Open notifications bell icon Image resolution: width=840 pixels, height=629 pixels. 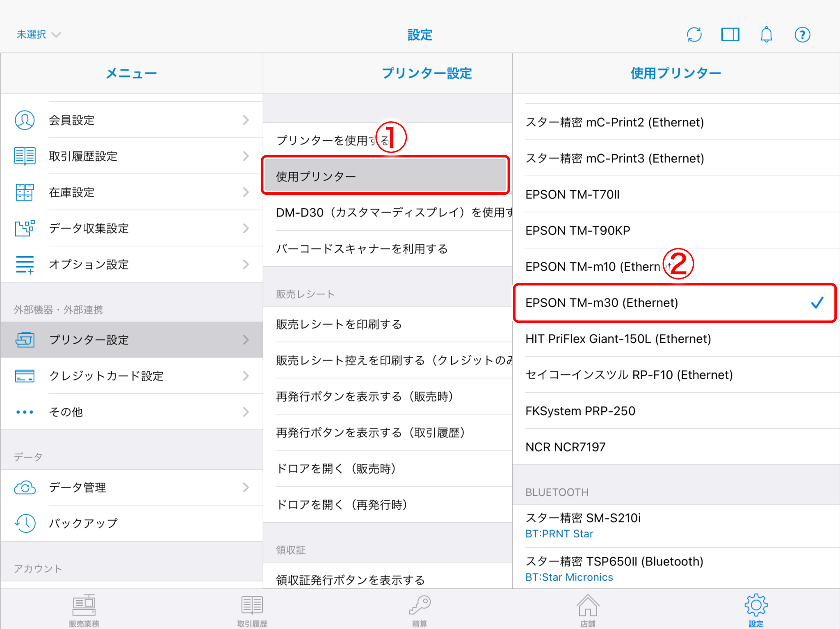766,34
